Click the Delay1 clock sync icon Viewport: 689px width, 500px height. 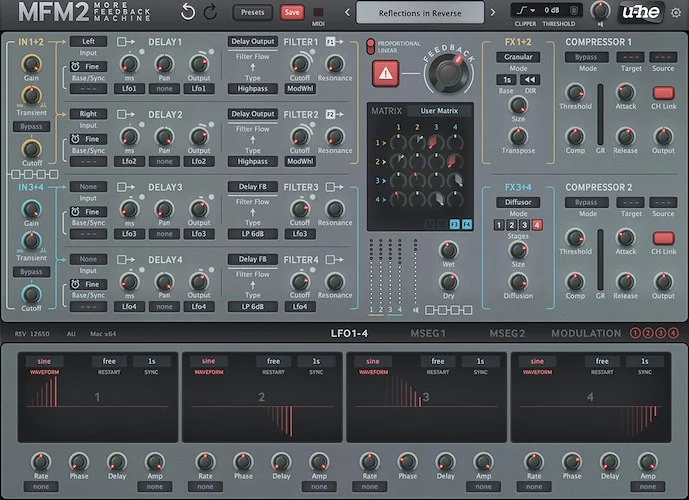[x=76, y=66]
